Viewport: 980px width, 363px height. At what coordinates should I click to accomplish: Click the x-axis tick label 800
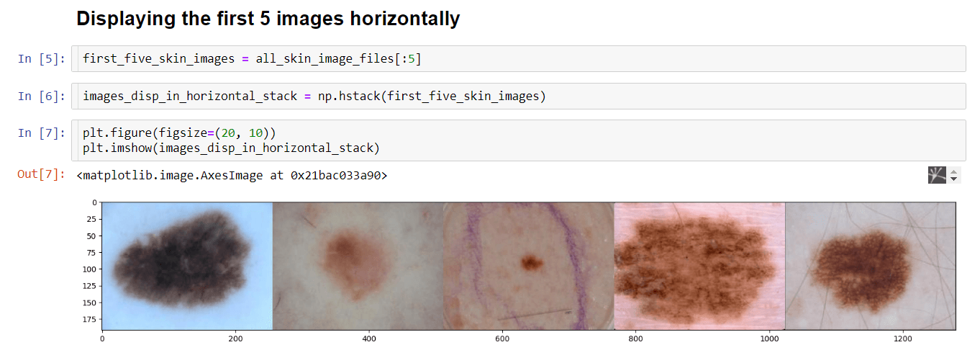point(635,338)
